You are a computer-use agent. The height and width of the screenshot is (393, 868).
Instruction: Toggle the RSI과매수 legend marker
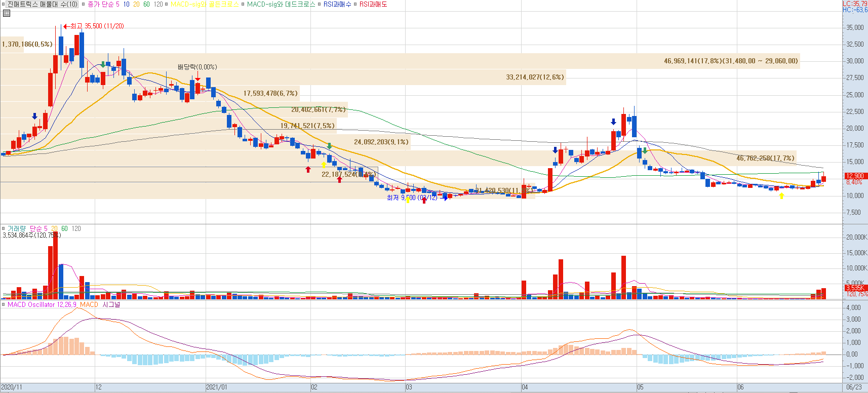tap(320, 4)
